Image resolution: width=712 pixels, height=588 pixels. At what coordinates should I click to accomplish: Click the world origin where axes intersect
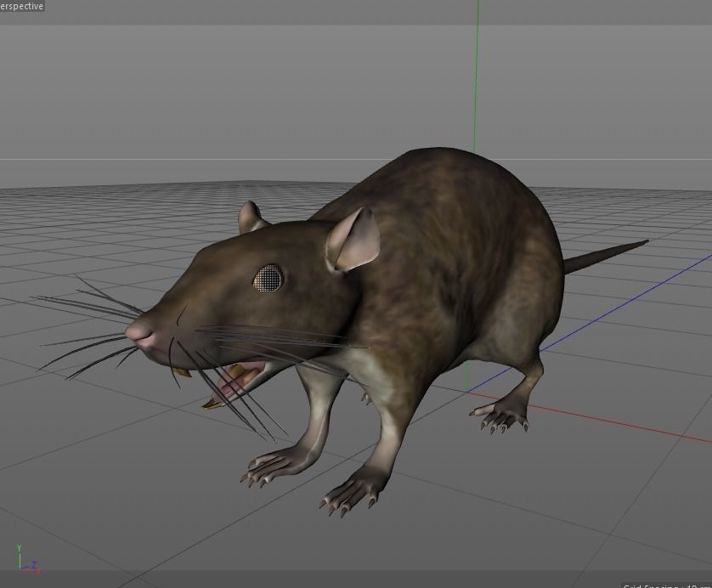469,392
